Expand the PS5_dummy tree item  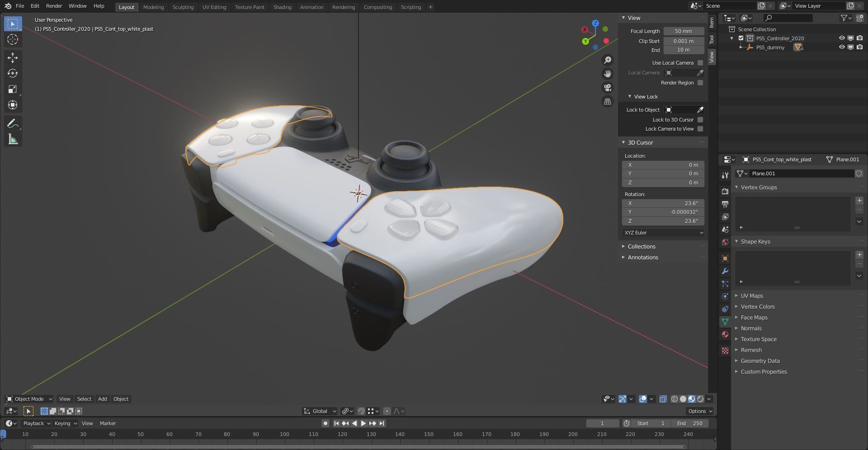click(x=741, y=47)
